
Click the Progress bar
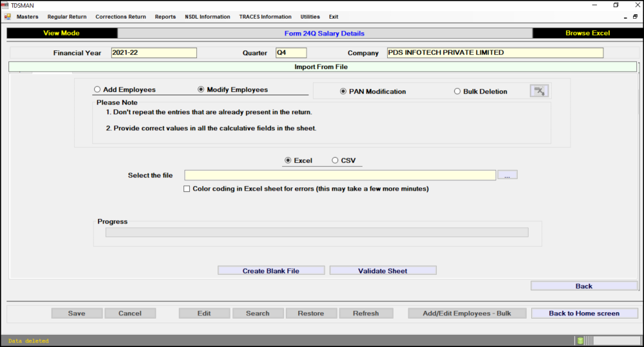(317, 232)
